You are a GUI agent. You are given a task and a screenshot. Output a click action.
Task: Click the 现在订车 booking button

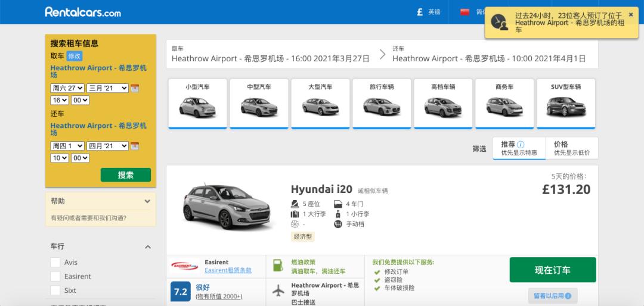coord(552,270)
